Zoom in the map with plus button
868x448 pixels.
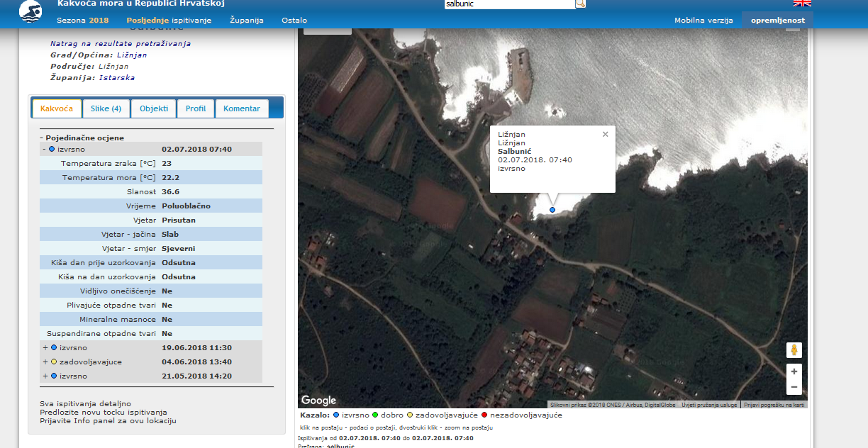pos(794,371)
